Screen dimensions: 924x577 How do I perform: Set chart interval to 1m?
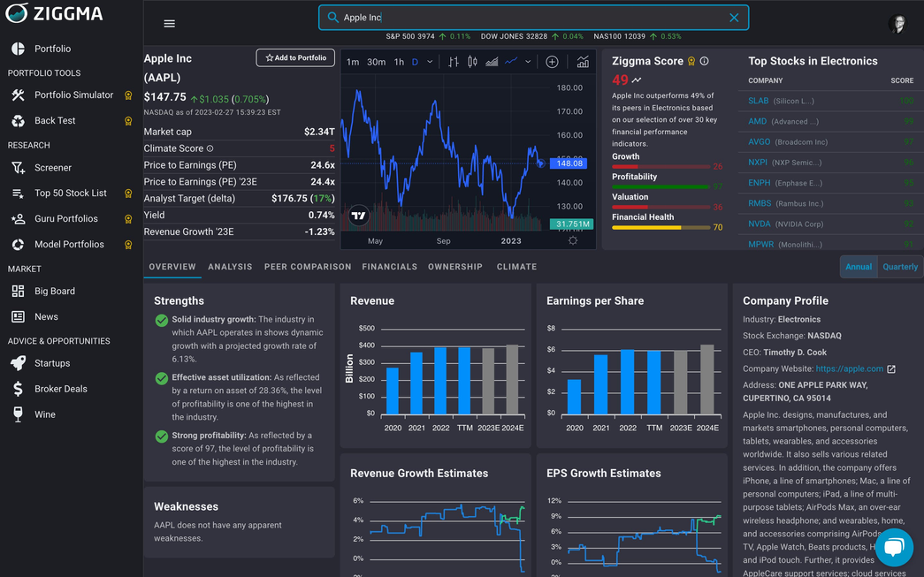353,62
